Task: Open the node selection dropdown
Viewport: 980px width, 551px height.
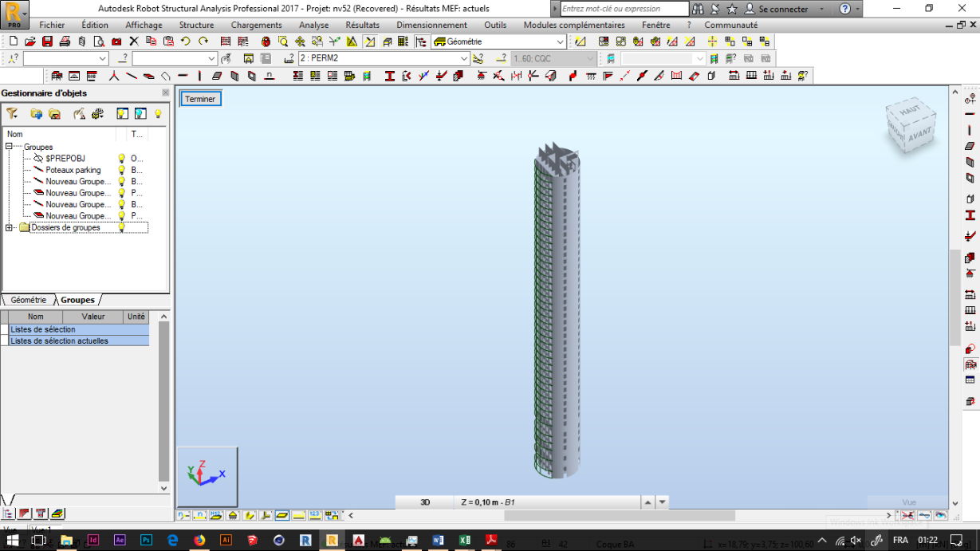Action: pyautogui.click(x=103, y=58)
